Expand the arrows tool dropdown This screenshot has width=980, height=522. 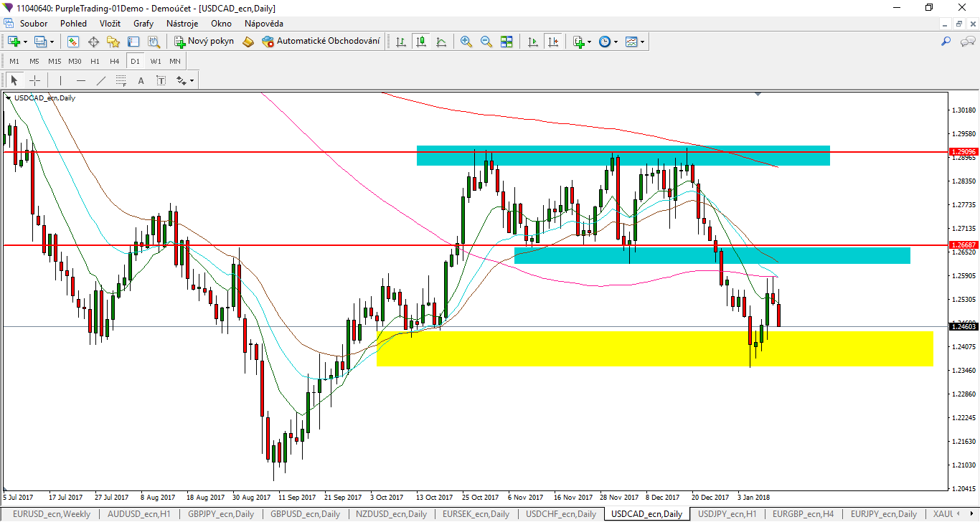[192, 80]
